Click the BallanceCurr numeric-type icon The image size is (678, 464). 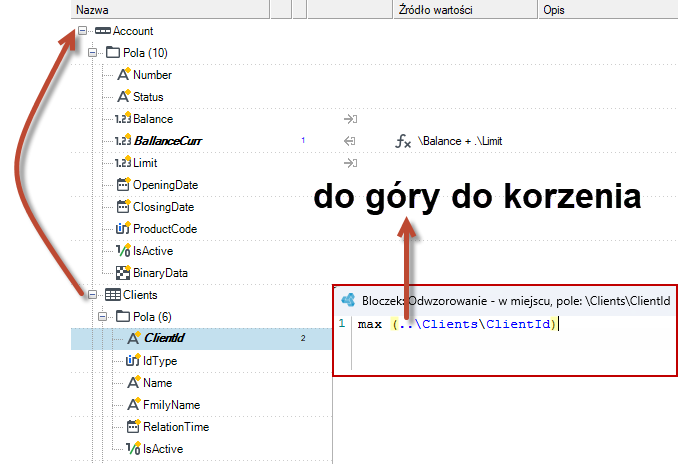[x=123, y=141]
